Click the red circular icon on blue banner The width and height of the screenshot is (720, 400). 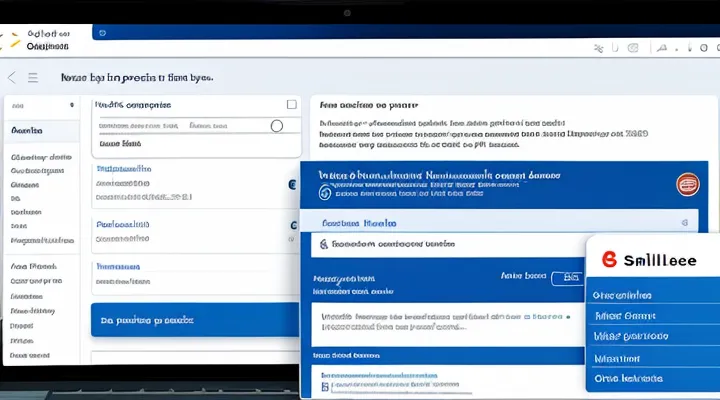(688, 183)
